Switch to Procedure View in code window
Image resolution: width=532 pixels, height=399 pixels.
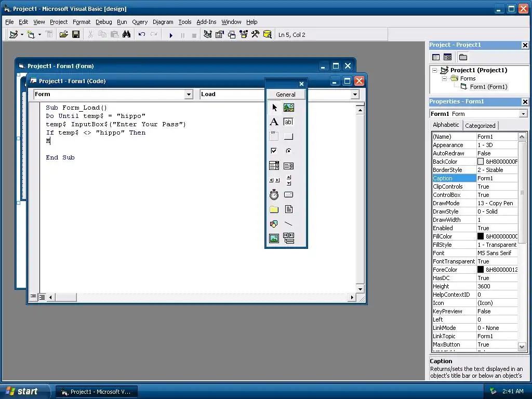pyautogui.click(x=33, y=297)
